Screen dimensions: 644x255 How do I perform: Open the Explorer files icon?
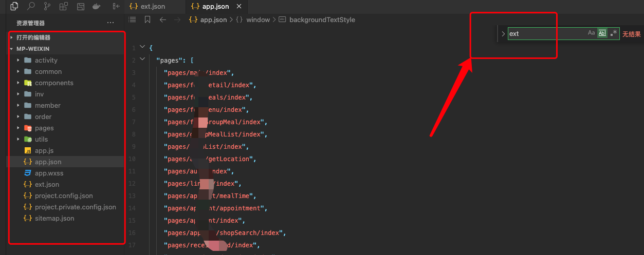coord(14,7)
